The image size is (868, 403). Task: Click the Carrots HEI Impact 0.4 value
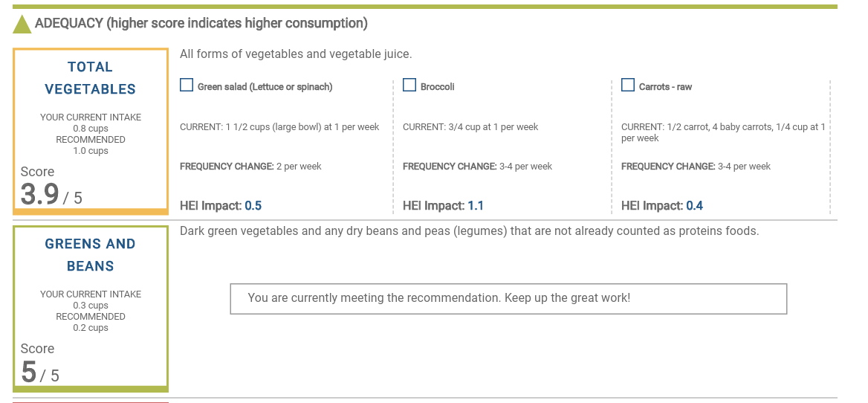tap(694, 206)
